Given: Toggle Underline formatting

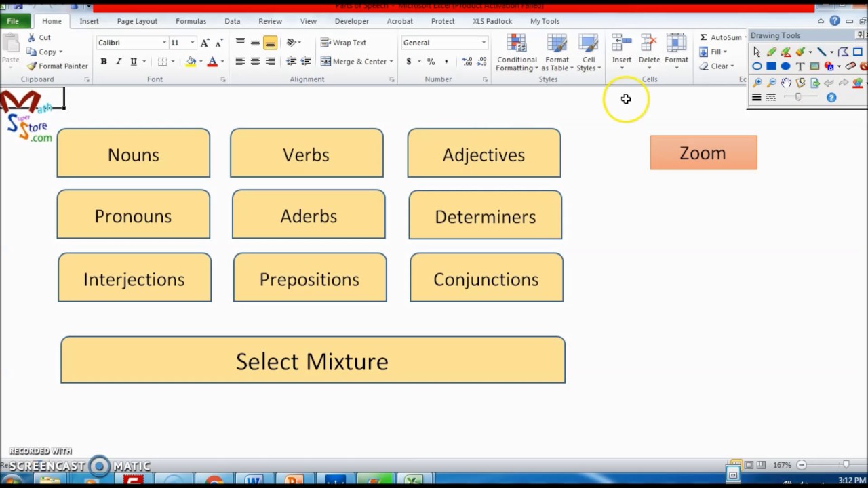Looking at the screenshot, I should tap(134, 62).
